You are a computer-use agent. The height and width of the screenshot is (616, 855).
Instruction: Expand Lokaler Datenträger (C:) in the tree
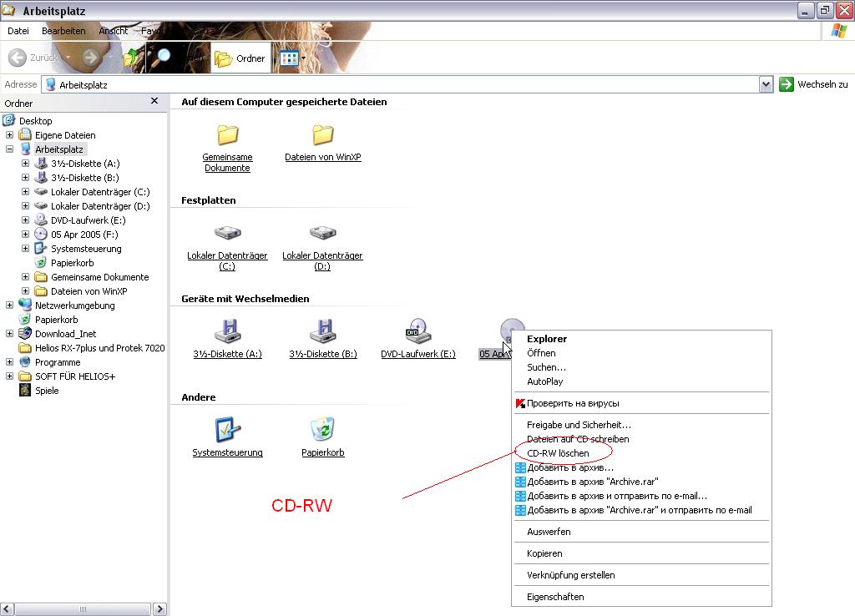coord(25,191)
